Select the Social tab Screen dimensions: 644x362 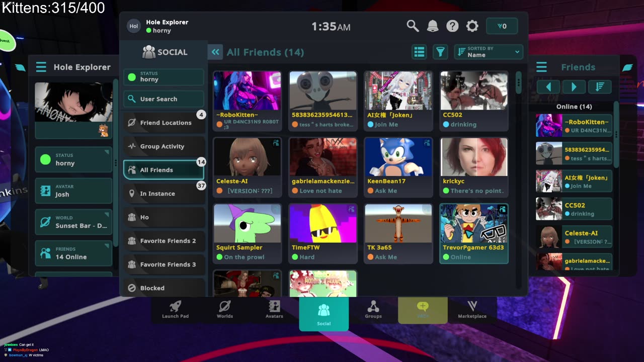324,314
